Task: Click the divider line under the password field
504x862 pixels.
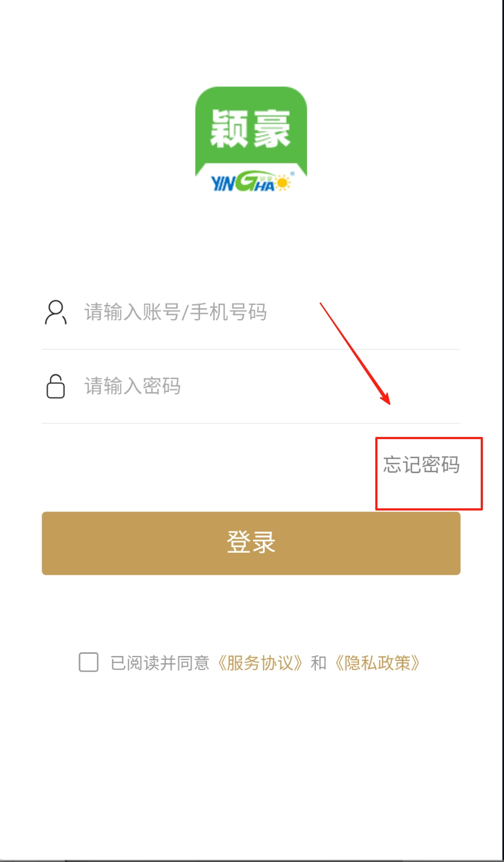Action: (x=251, y=423)
